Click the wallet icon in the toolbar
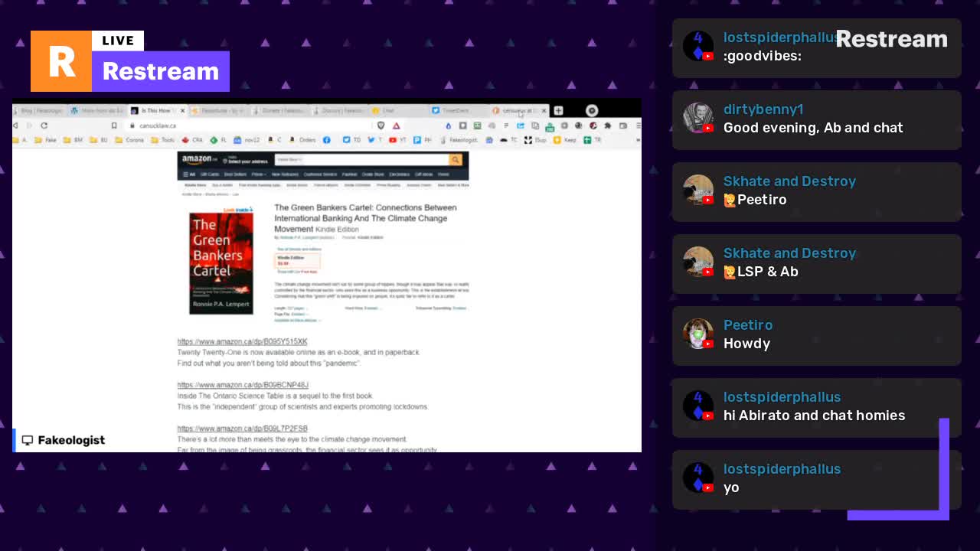This screenshot has height=551, width=980. coord(623,126)
